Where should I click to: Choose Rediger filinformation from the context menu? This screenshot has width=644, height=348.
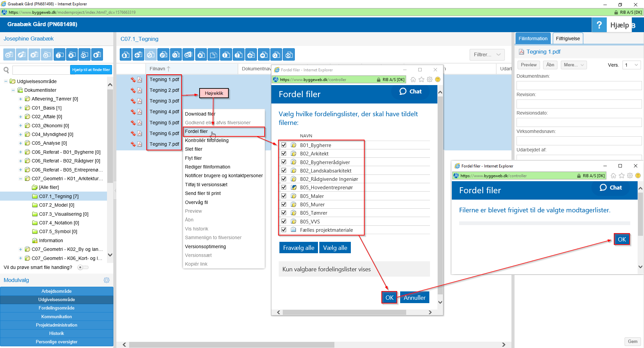tap(207, 167)
